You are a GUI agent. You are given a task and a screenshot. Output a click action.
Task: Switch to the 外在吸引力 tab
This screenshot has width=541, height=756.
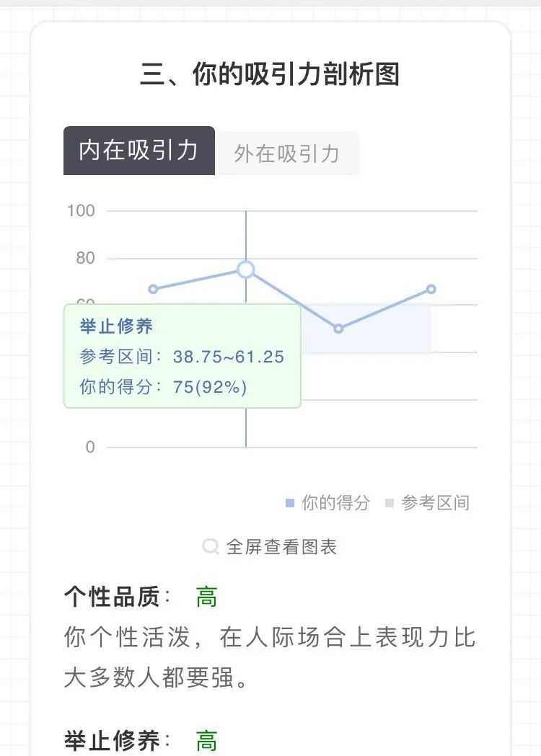(x=287, y=154)
